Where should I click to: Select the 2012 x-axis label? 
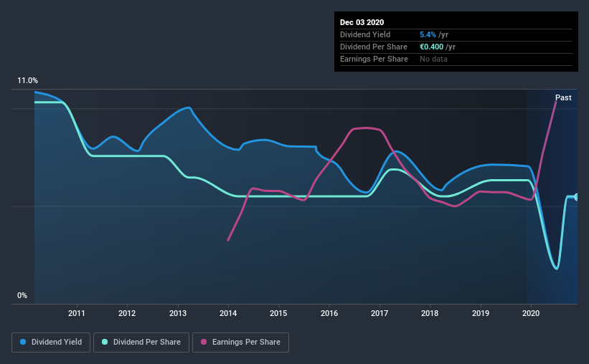coord(127,313)
